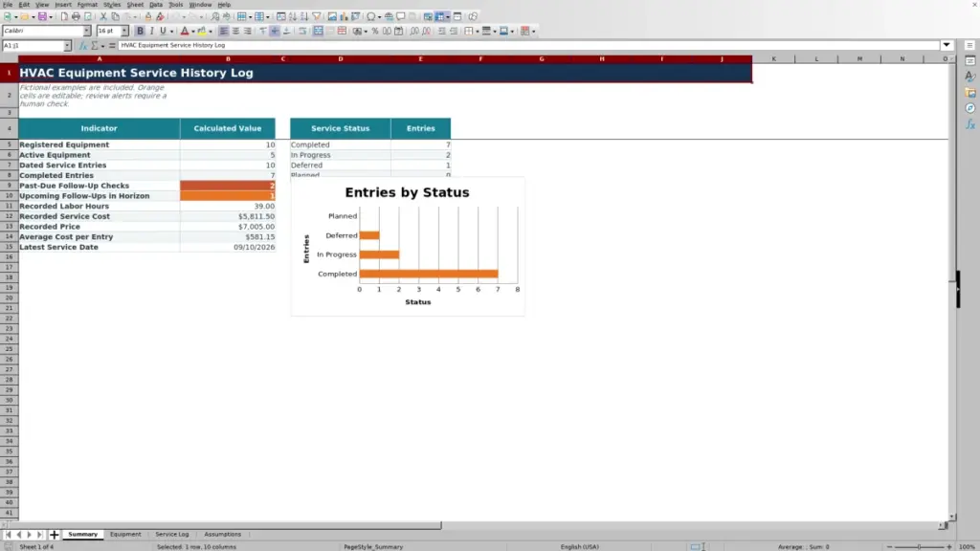Click the Print icon in toolbar

(76, 17)
